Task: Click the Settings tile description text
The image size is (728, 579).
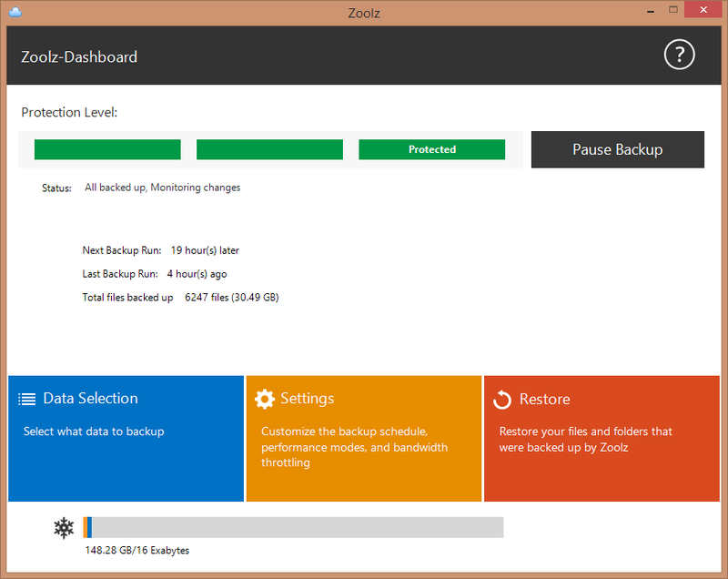Action: [354, 447]
